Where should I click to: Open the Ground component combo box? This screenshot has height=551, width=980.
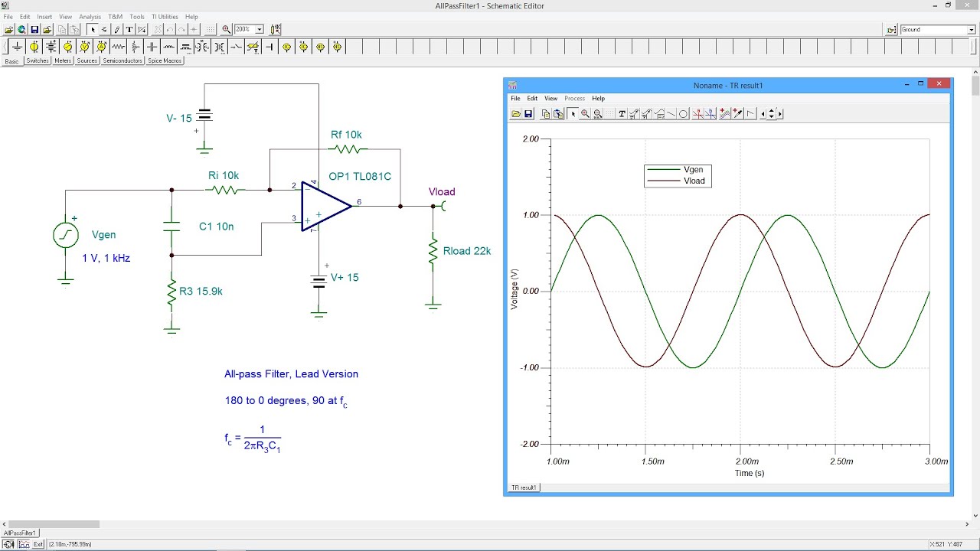tap(936, 30)
